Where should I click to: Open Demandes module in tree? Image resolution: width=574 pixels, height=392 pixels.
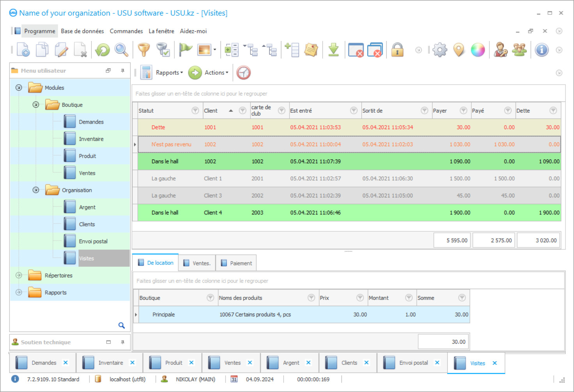pos(91,122)
